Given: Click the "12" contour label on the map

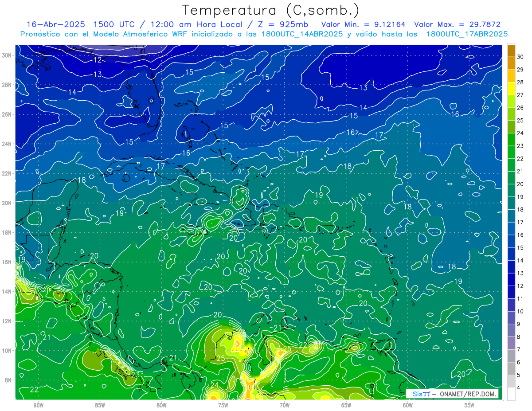Looking at the screenshot, I should 98,60.
